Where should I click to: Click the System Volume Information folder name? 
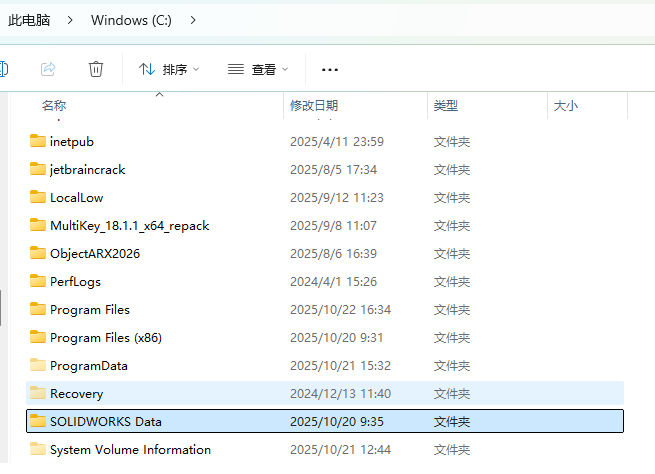[x=130, y=450]
